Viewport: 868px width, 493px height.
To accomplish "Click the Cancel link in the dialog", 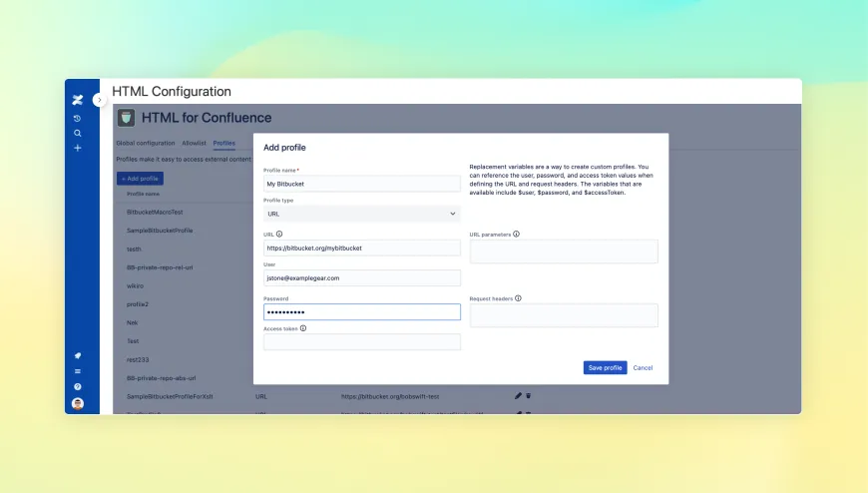I will point(643,367).
